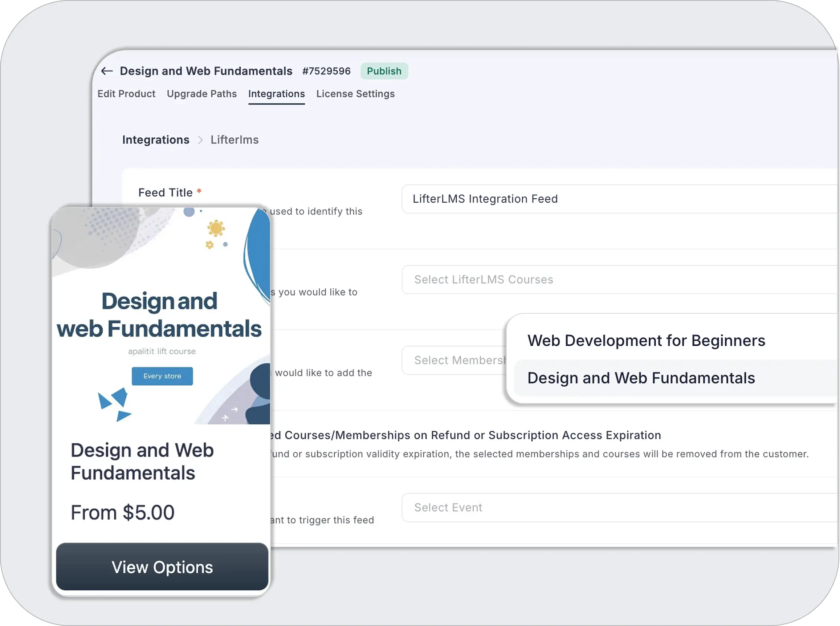Choose Web Development for Beginners option

coord(646,341)
